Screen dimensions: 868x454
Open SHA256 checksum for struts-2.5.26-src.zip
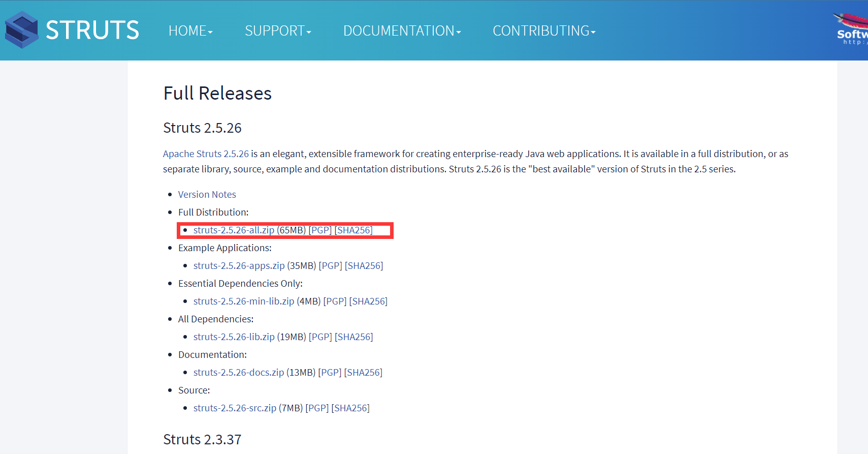350,408
